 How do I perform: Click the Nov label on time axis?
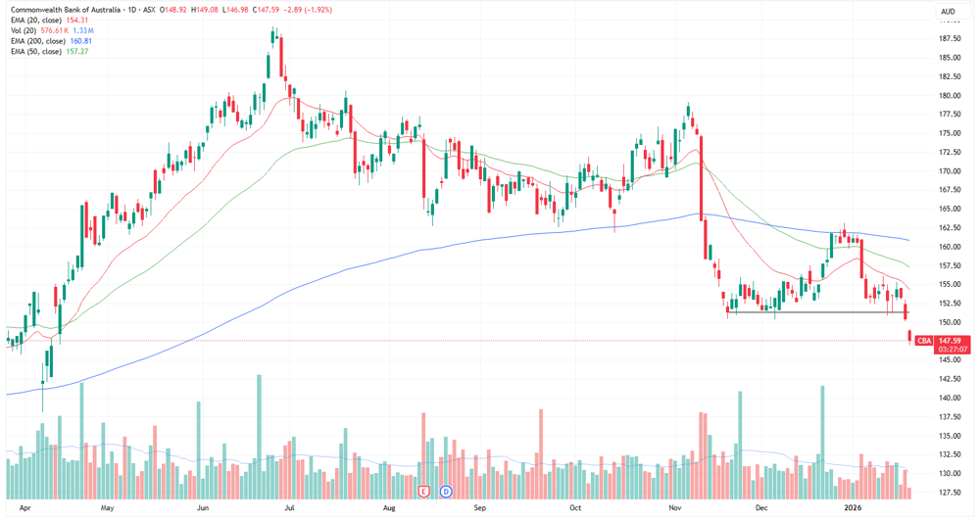[x=675, y=508]
